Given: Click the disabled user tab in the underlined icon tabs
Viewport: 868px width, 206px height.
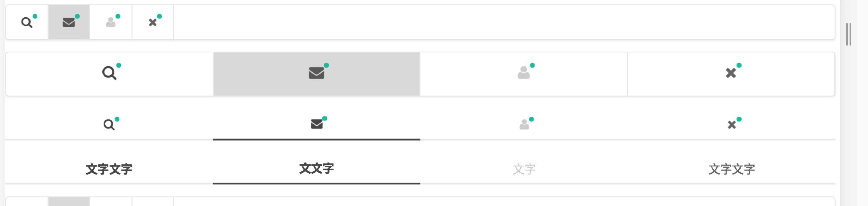Looking at the screenshot, I should coord(524,124).
